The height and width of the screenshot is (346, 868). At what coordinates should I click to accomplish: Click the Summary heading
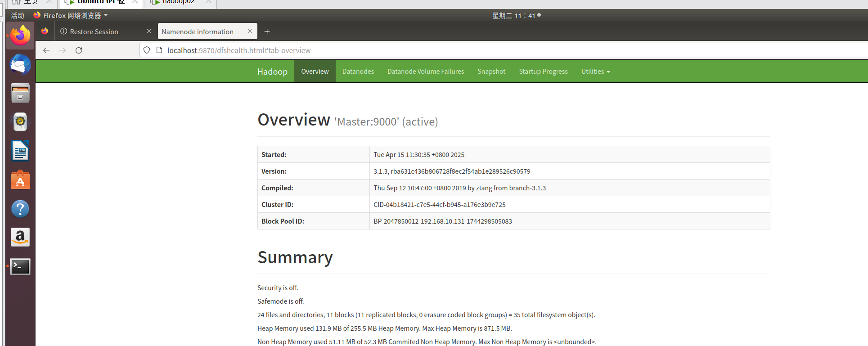pyautogui.click(x=295, y=257)
